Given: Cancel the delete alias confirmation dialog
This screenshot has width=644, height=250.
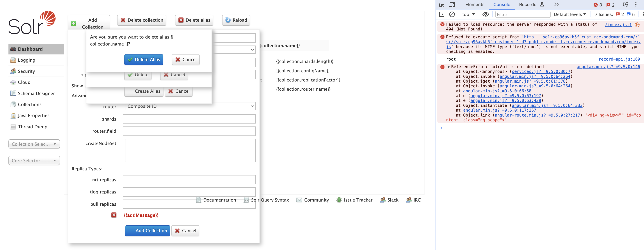Looking at the screenshot, I should pyautogui.click(x=186, y=60).
